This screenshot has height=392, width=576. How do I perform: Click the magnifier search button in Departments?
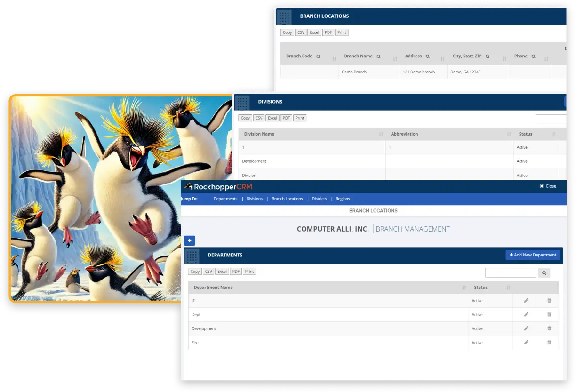pos(544,272)
